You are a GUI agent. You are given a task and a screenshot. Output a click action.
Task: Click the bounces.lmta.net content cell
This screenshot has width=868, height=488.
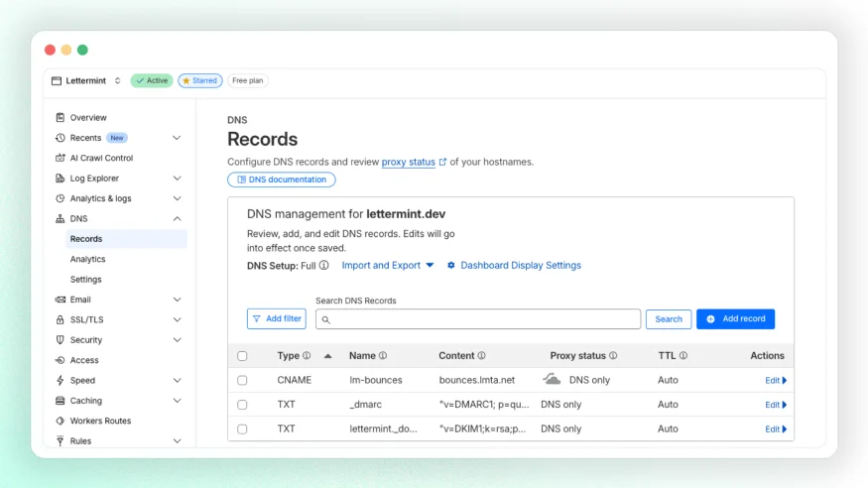[x=476, y=380]
